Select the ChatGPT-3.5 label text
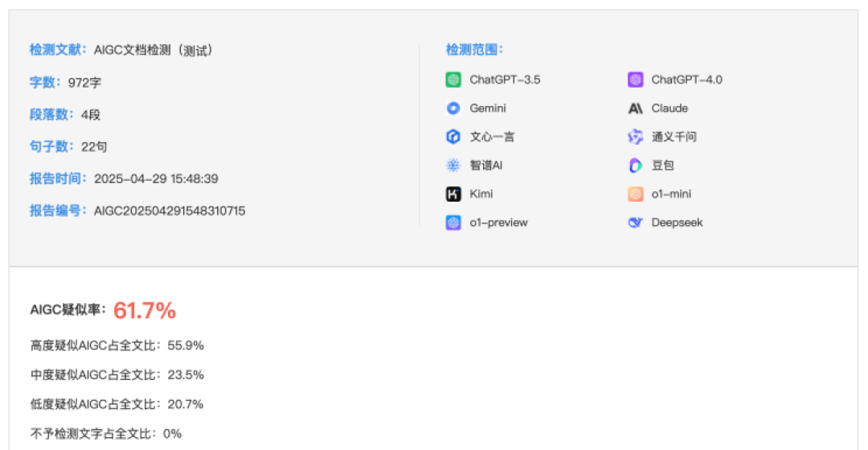This screenshot has height=450, width=868. pos(505,80)
